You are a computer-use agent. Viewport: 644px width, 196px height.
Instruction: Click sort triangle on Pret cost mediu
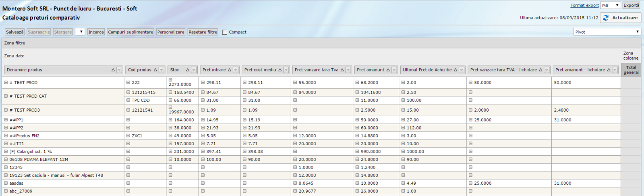pyautogui.click(x=280, y=70)
